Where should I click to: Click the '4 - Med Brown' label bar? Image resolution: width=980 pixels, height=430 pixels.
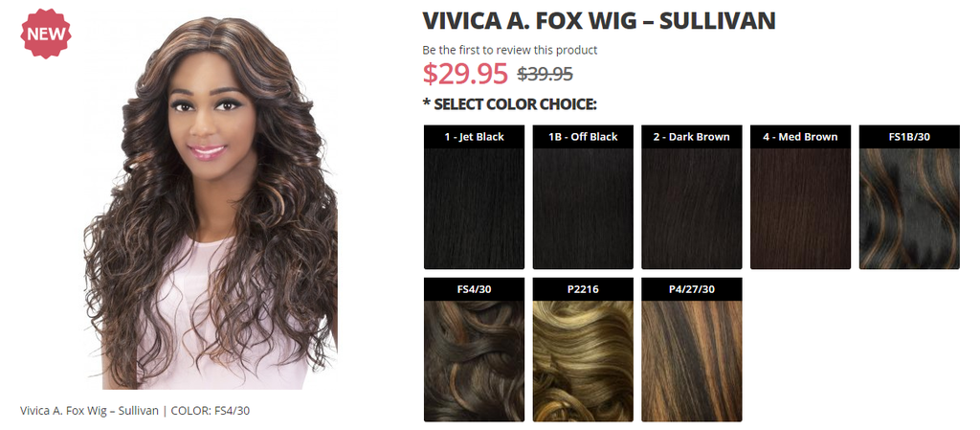pyautogui.click(x=801, y=137)
